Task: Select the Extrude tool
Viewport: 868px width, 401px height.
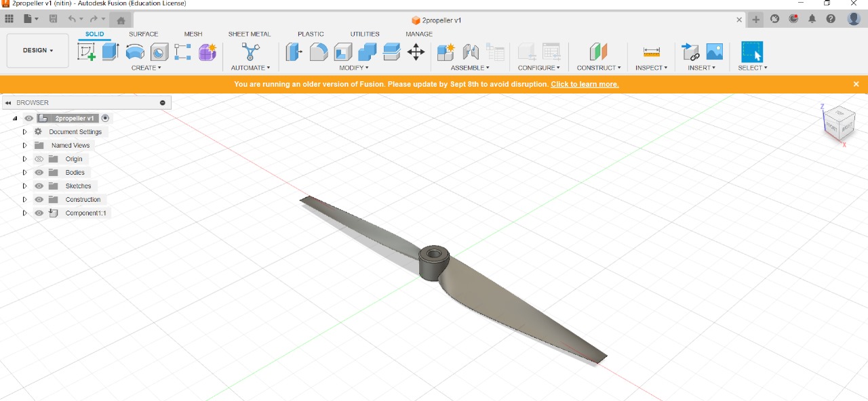Action: click(x=111, y=51)
